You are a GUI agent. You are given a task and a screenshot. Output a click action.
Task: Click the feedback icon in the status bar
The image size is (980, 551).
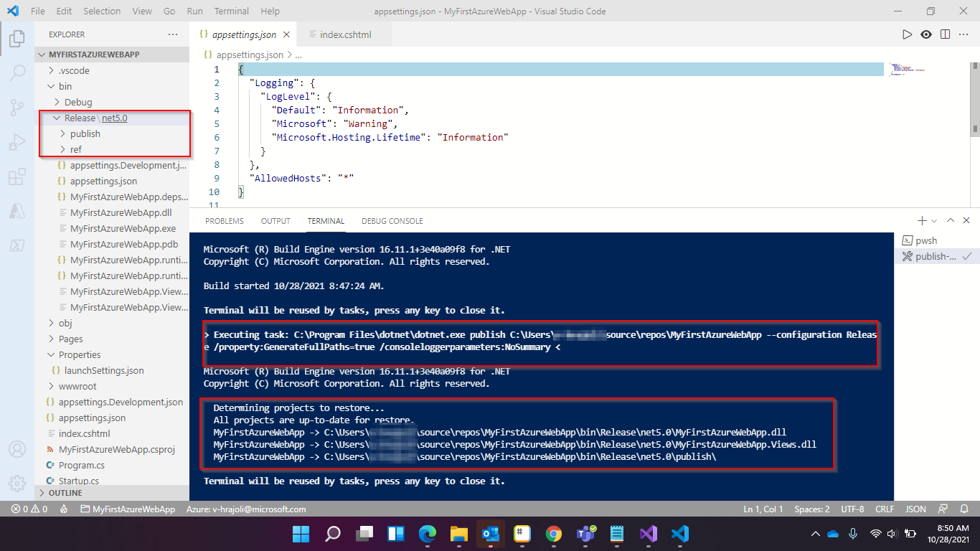(943, 509)
